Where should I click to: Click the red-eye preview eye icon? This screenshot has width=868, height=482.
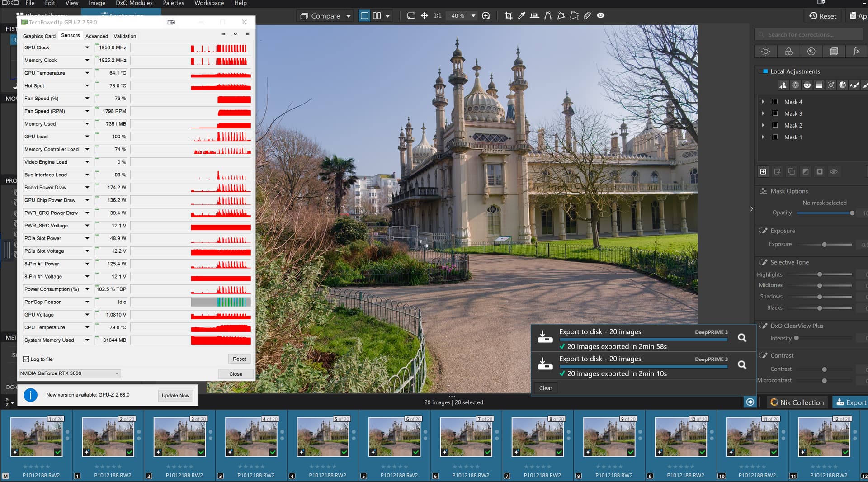600,16
